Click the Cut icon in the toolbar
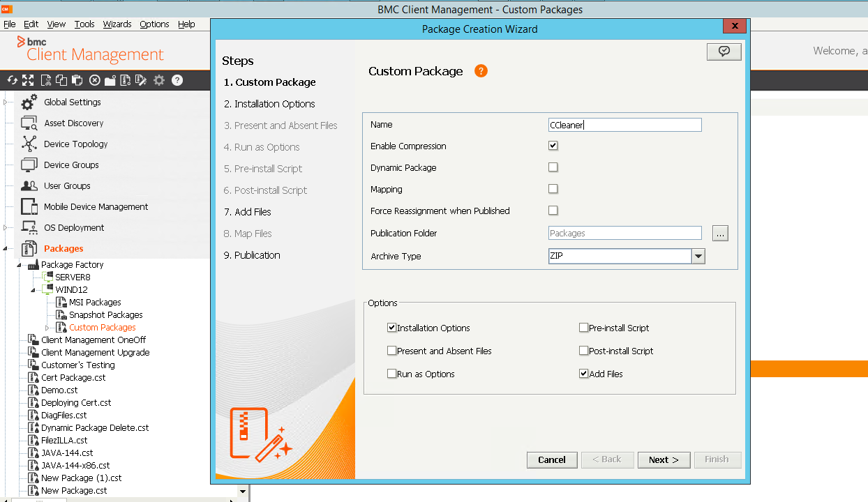Image resolution: width=868 pixels, height=502 pixels. click(x=46, y=80)
